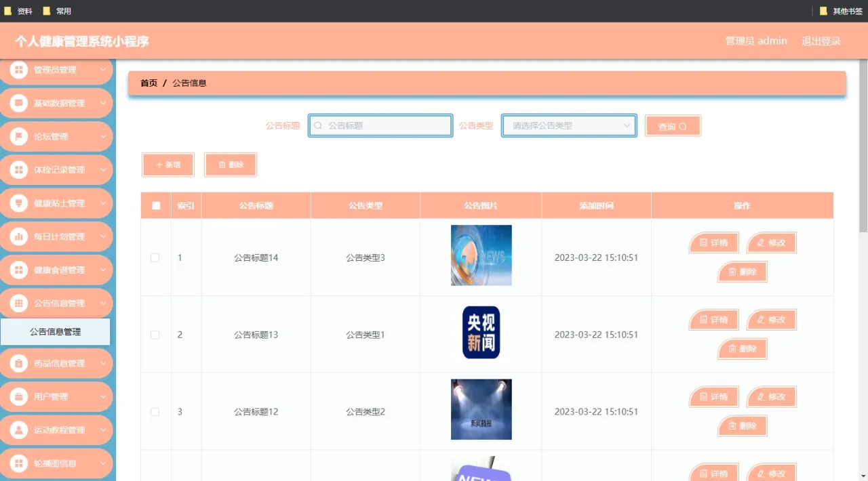Click the 管理员 admin label
Image resolution: width=868 pixels, height=481 pixels.
[x=756, y=41]
